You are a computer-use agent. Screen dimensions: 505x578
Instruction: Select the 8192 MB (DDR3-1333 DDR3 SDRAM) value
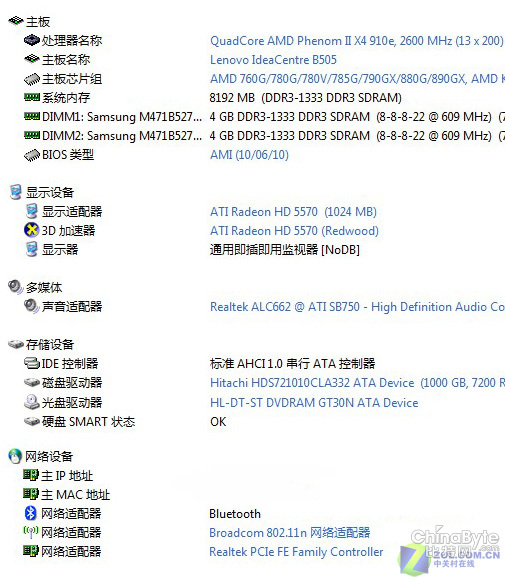coord(306,98)
